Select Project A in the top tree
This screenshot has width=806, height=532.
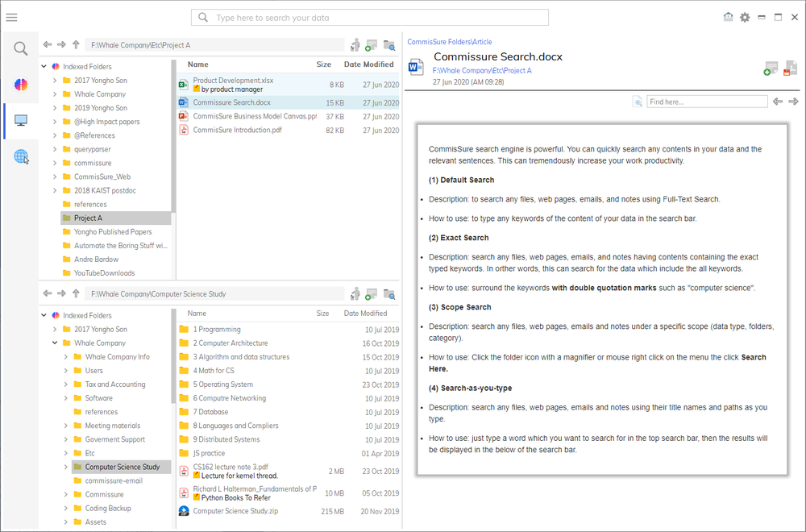115,218
